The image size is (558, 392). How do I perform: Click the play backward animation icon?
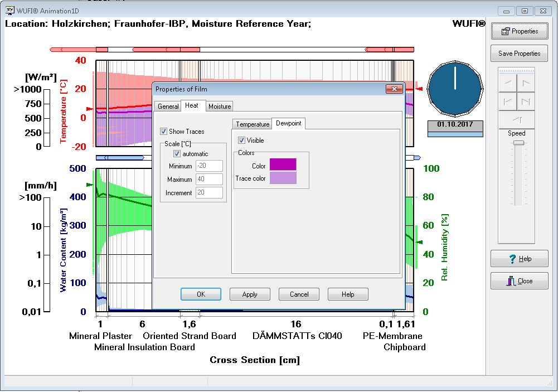[508, 84]
